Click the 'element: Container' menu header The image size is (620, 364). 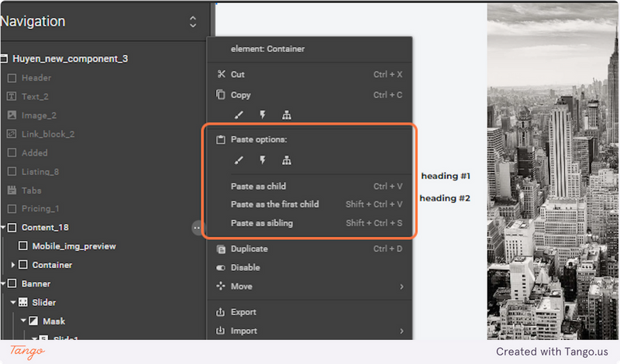pos(267,49)
